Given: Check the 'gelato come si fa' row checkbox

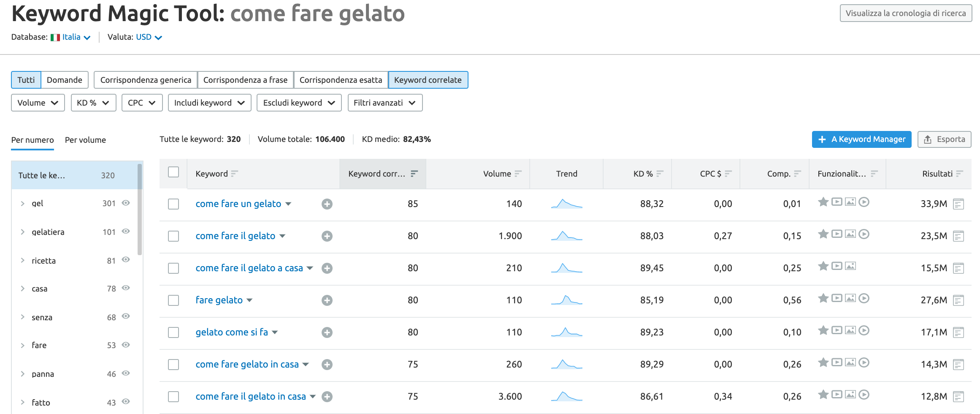Looking at the screenshot, I should pos(173,332).
